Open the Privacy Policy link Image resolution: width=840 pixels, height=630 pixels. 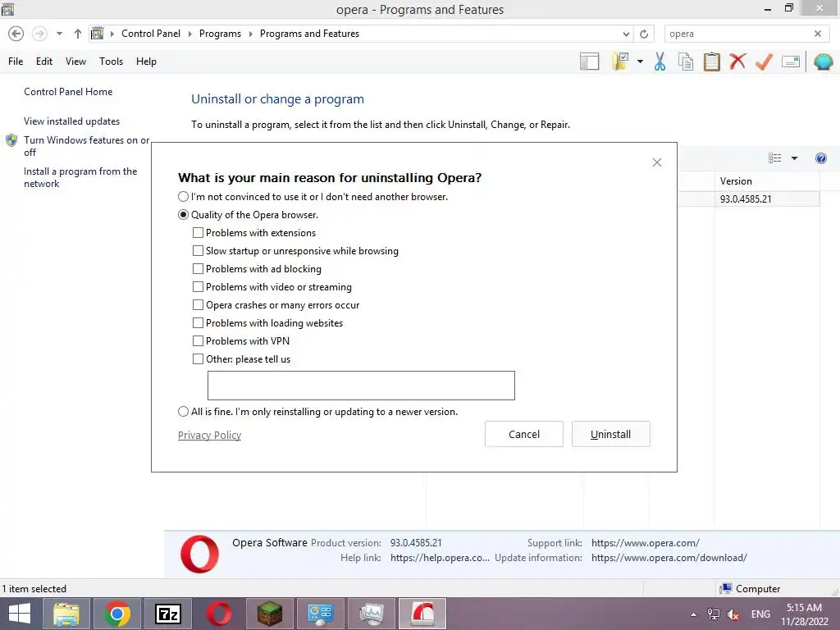pyautogui.click(x=209, y=435)
